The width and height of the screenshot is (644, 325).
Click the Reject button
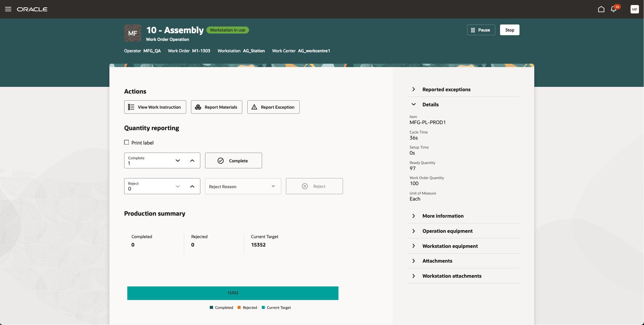click(314, 186)
